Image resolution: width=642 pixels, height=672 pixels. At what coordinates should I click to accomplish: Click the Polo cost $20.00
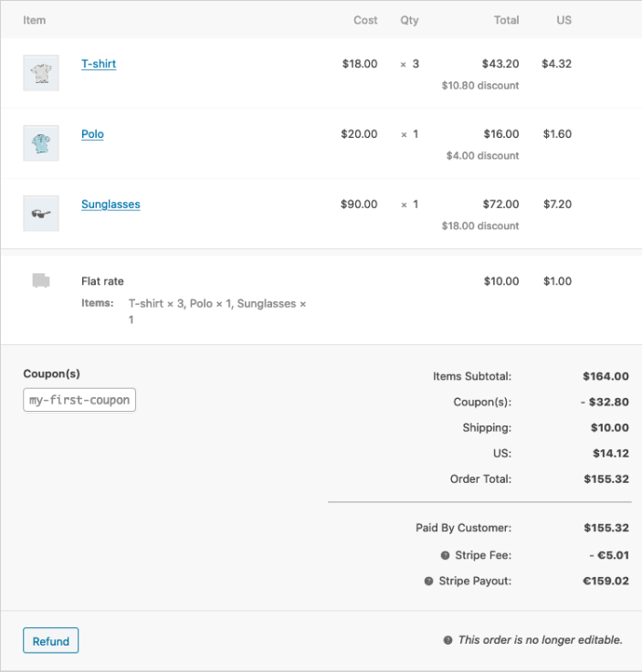tap(359, 134)
